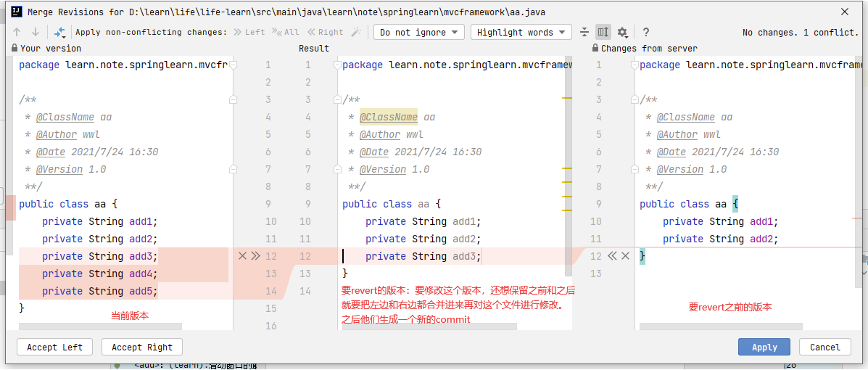Toggle collapse unchanged fragments
Viewport: 868px width, 370px height.
click(584, 32)
